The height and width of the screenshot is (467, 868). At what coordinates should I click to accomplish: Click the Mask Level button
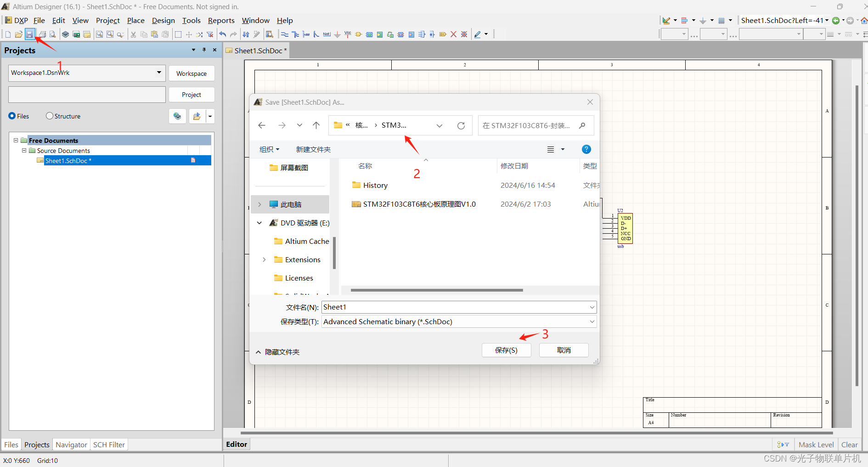(816, 444)
